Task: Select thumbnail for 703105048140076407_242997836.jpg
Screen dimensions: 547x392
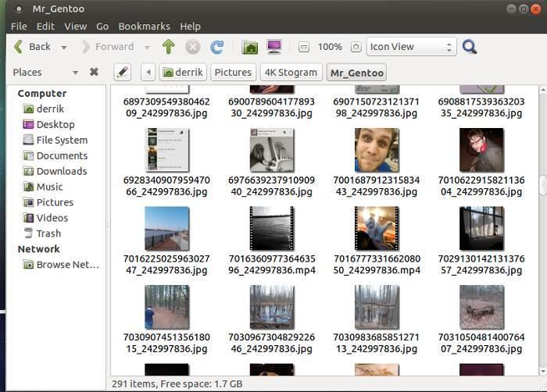Action: point(481,307)
